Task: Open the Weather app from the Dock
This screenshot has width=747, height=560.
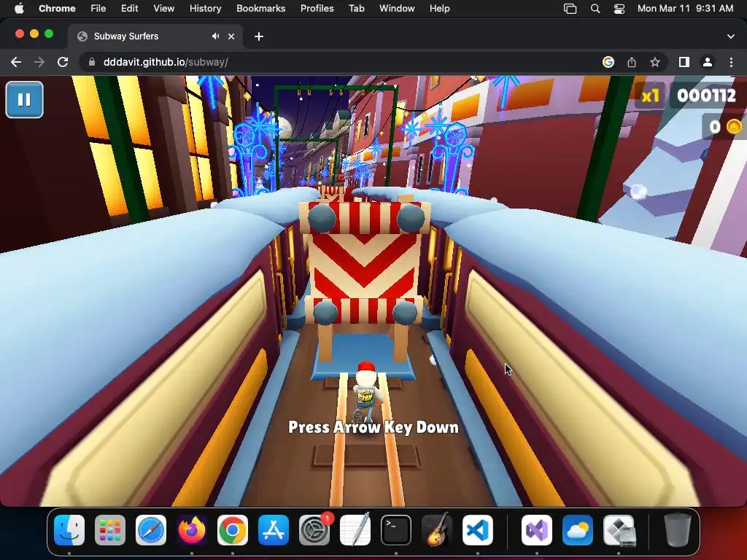Action: 578,530
